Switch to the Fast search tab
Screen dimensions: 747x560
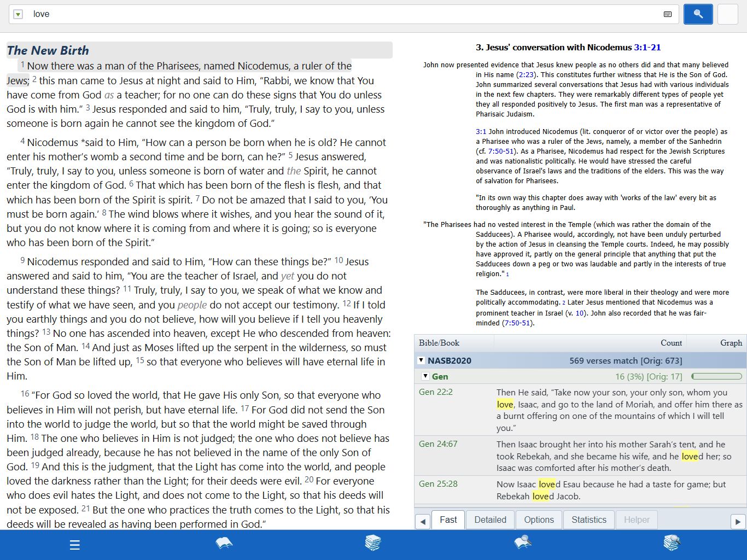[448, 520]
